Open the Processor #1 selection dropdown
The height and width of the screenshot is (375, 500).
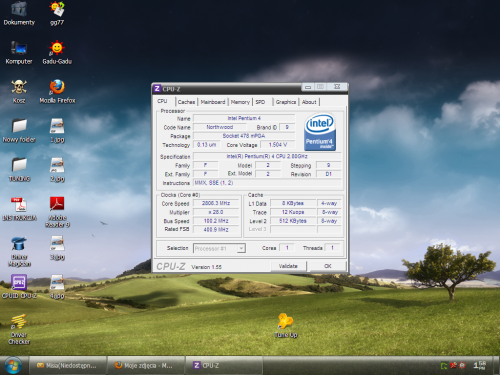click(x=219, y=248)
